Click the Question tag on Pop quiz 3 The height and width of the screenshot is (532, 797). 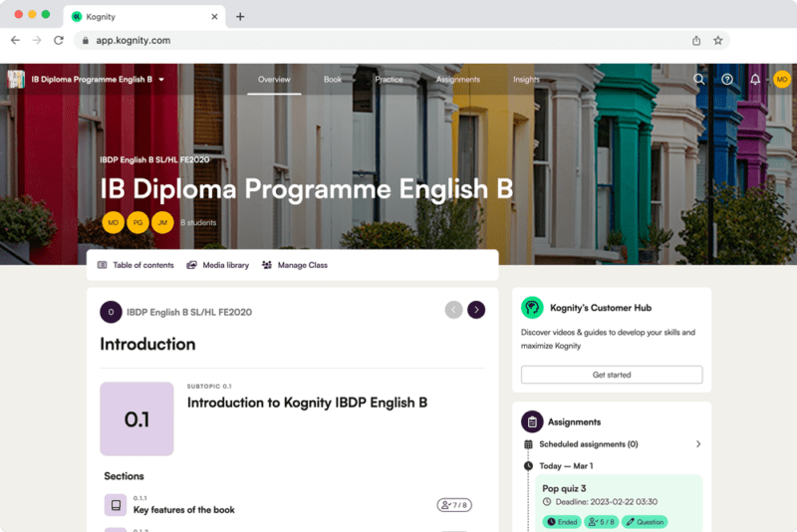[x=645, y=522]
